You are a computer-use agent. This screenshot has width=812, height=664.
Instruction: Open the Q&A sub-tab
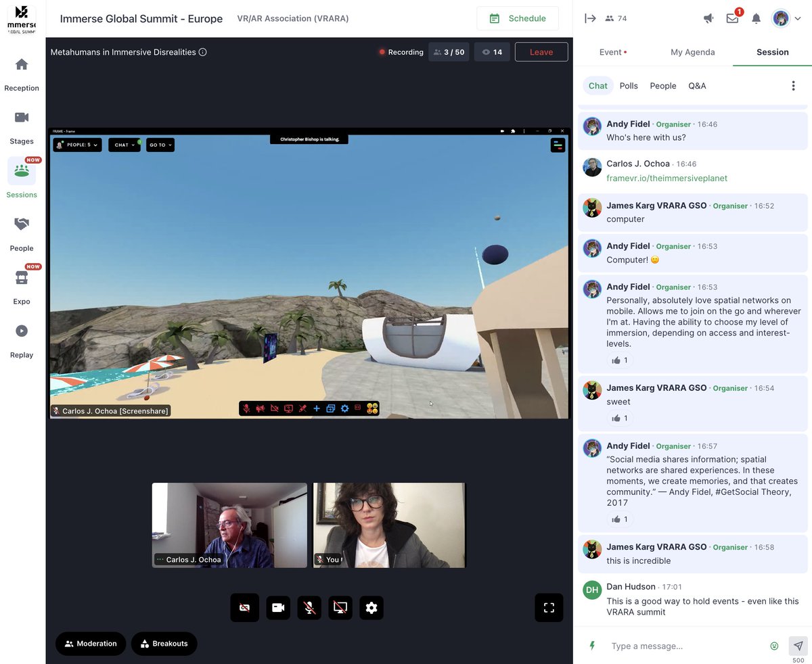click(697, 86)
